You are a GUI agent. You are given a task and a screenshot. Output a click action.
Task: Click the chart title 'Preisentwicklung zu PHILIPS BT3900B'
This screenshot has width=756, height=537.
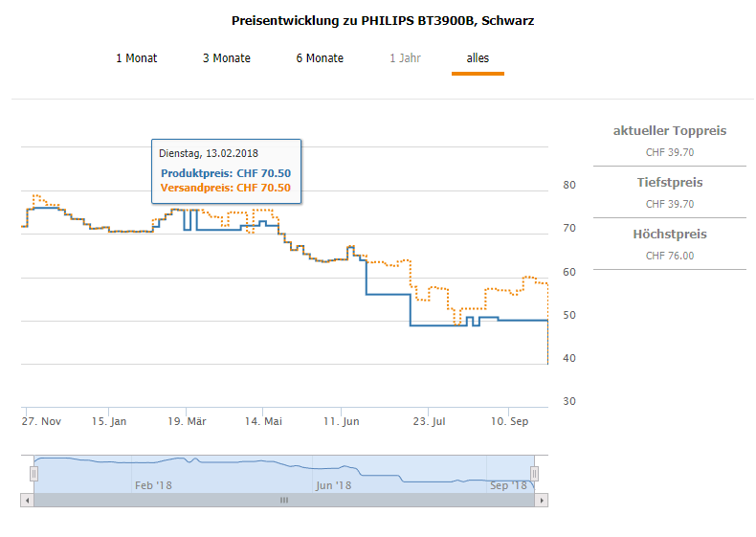point(383,20)
